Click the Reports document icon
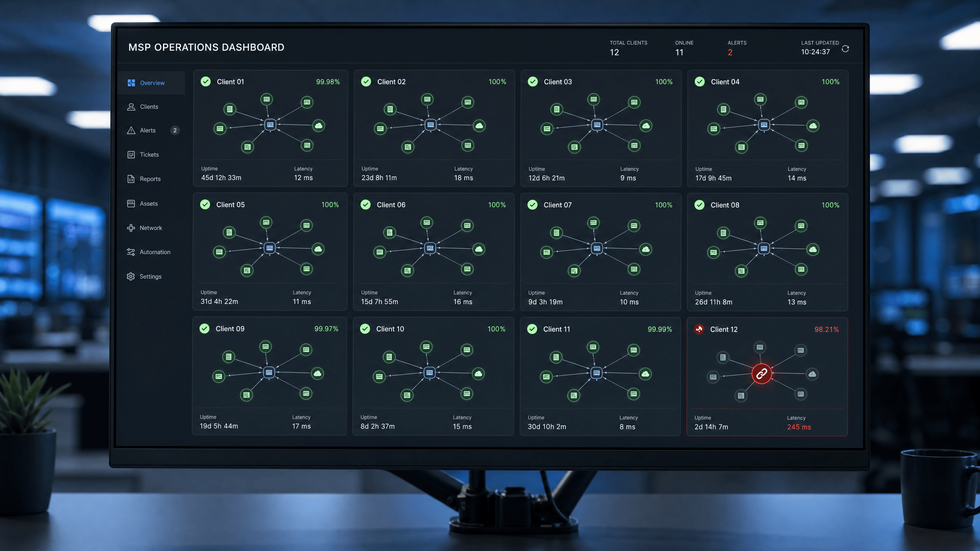The image size is (980, 551). click(x=131, y=179)
